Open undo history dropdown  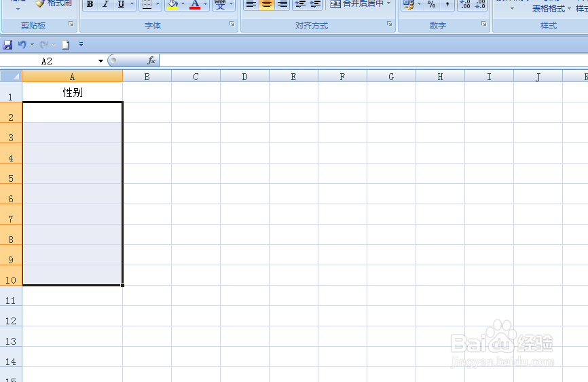pos(32,45)
